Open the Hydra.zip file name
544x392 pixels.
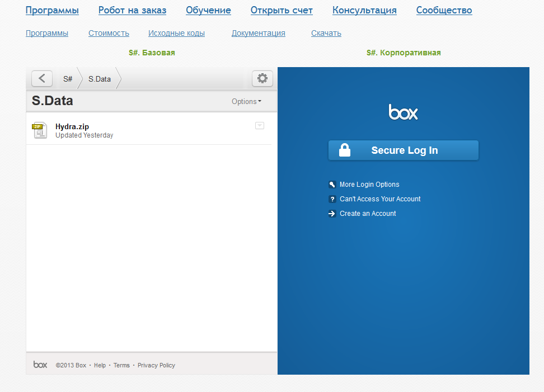(x=72, y=127)
